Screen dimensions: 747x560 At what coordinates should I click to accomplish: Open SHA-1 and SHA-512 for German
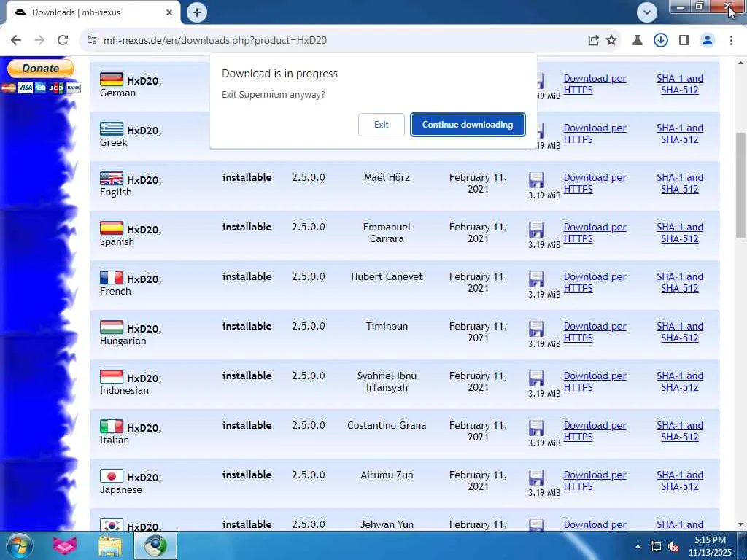click(680, 85)
